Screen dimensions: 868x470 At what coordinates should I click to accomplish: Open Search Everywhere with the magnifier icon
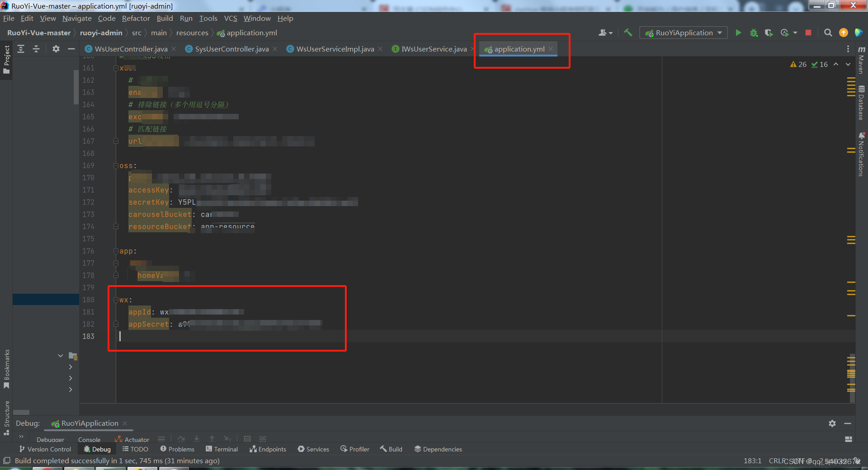(x=828, y=33)
